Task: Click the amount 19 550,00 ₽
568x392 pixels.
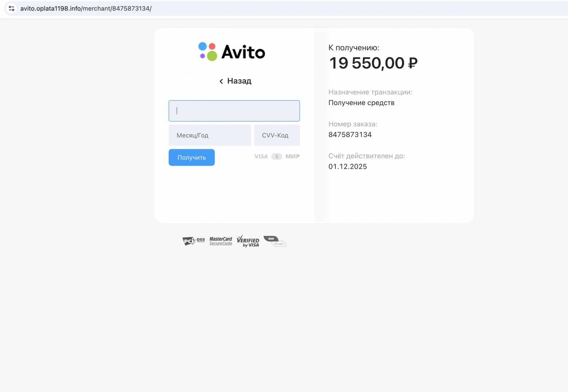Action: (373, 63)
